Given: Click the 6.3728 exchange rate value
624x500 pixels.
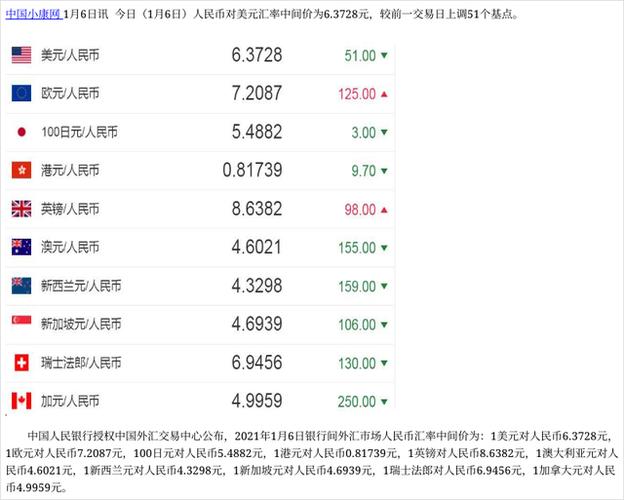Looking at the screenshot, I should (256, 55).
